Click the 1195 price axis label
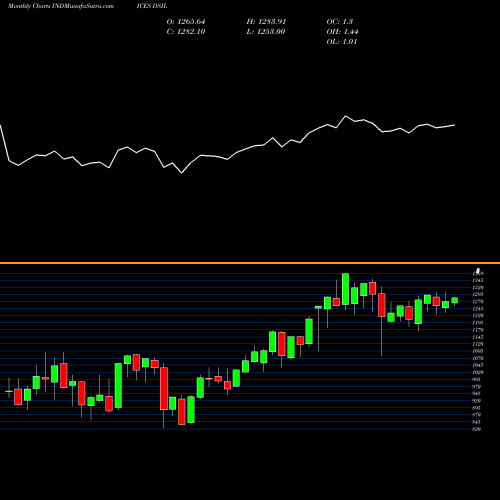 tap(478, 323)
